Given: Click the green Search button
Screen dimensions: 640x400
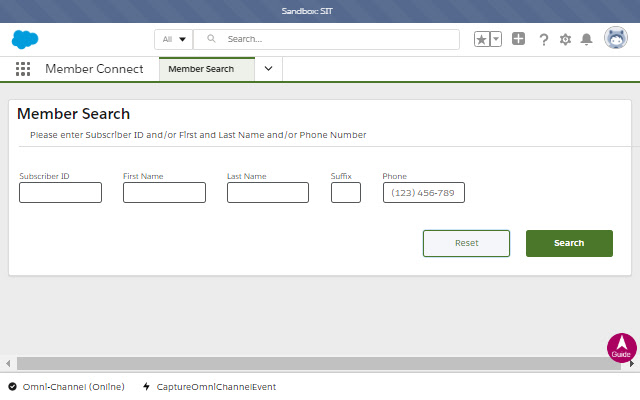Looking at the screenshot, I should pos(569,243).
